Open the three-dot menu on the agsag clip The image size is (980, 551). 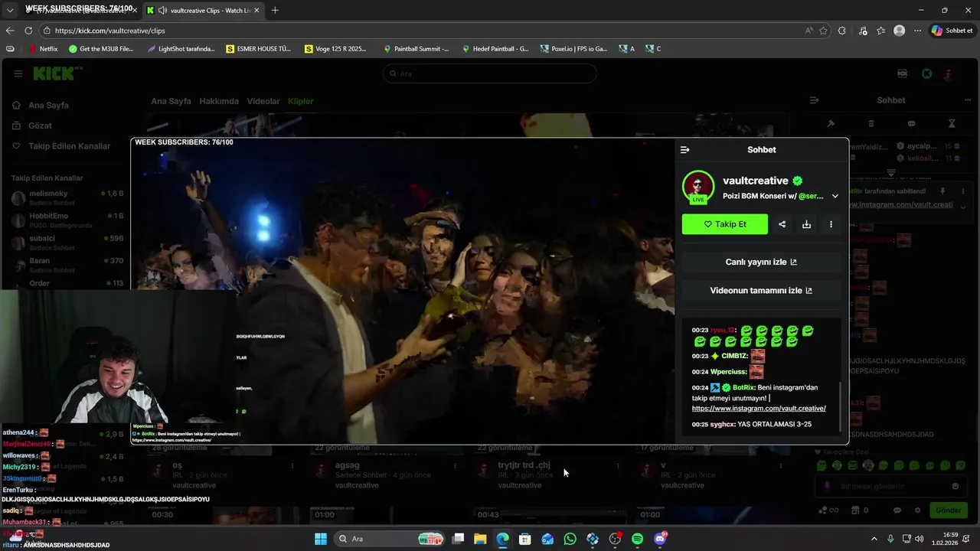[456, 465]
